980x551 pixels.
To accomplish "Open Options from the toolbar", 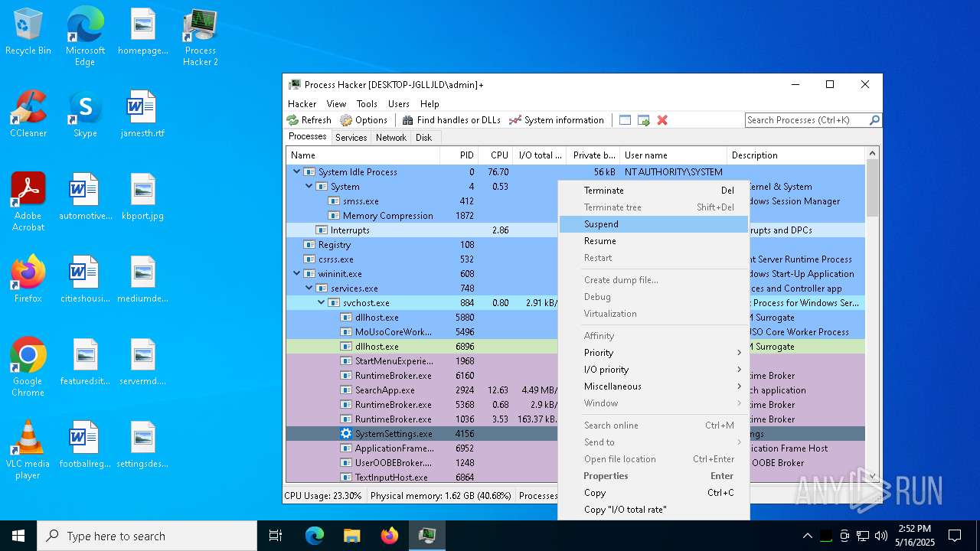I will pyautogui.click(x=364, y=120).
